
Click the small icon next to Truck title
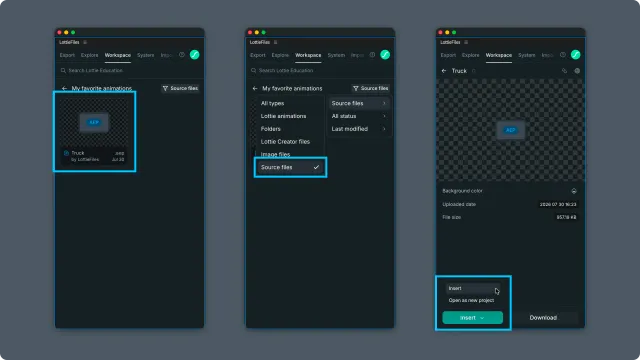[x=474, y=71]
